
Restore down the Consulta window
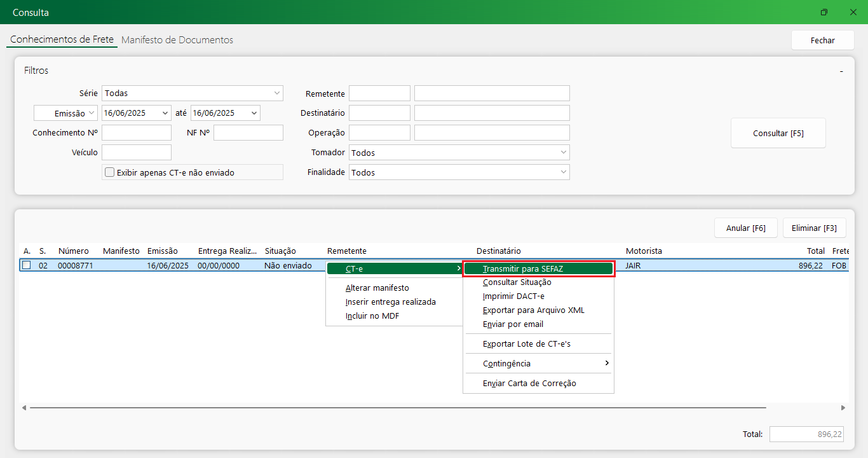(824, 12)
